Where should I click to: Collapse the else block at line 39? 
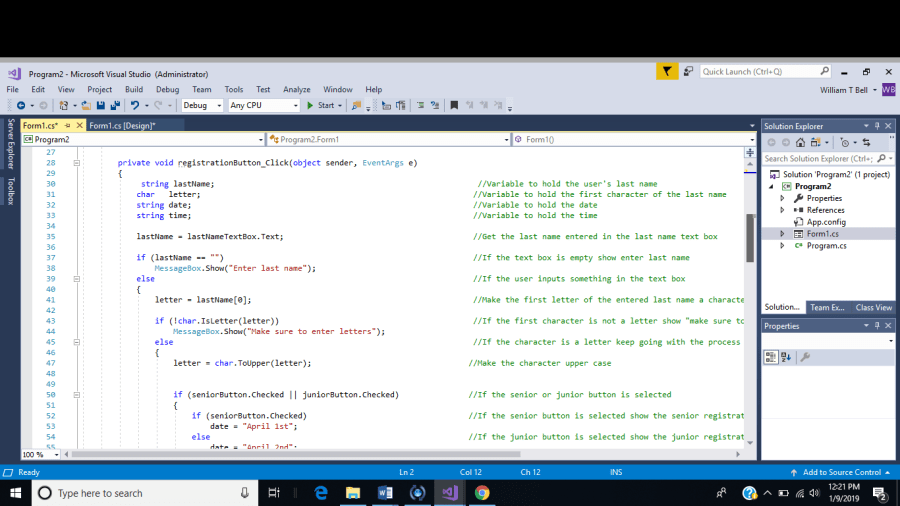coord(76,279)
